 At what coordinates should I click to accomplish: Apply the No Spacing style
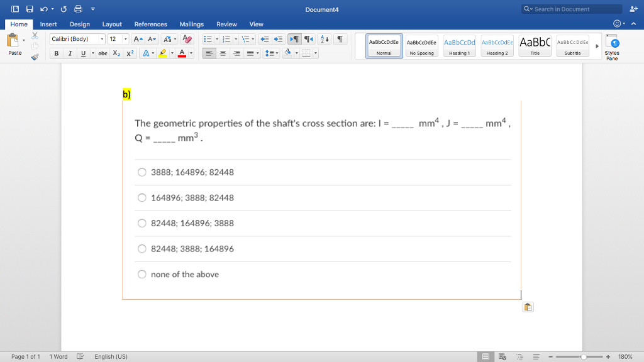(x=422, y=46)
